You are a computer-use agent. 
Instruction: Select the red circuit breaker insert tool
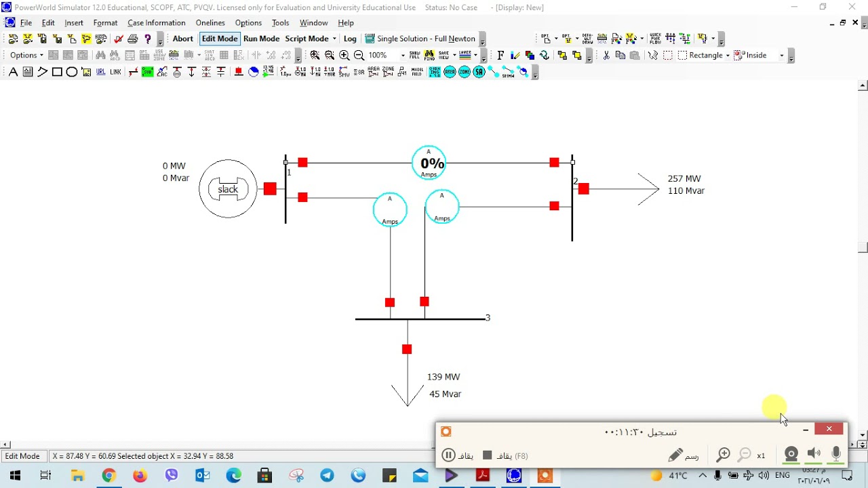239,72
